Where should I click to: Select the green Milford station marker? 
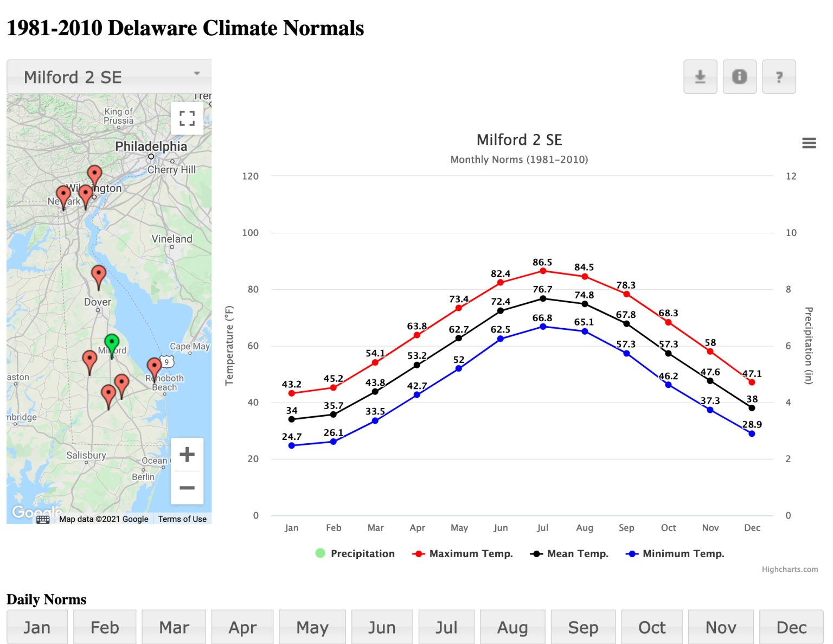coord(112,342)
